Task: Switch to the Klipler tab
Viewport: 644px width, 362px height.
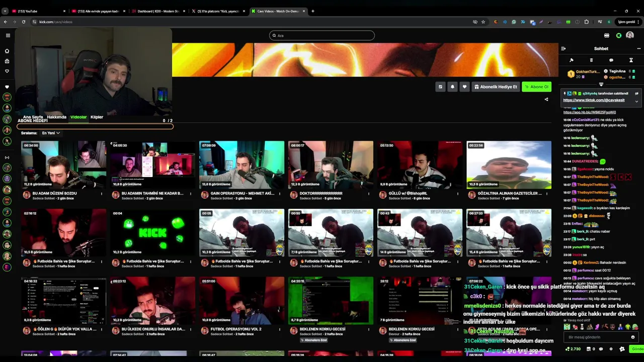Action: click(97, 117)
